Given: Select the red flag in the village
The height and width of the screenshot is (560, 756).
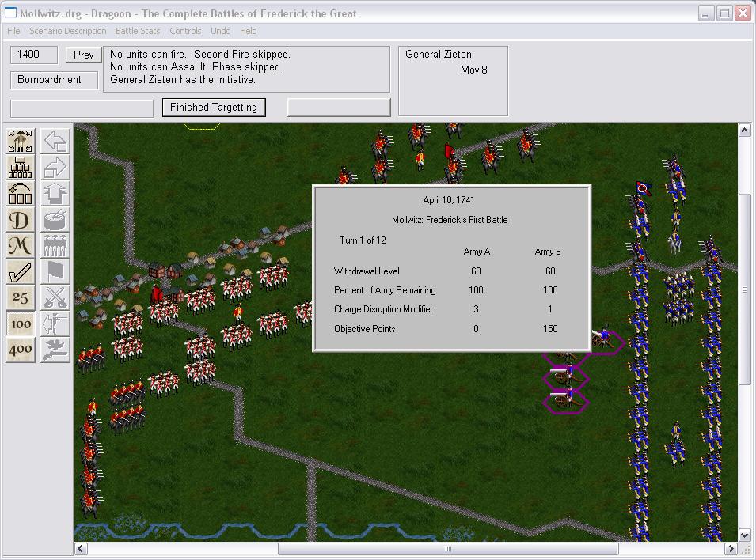Looking at the screenshot, I should (158, 294).
